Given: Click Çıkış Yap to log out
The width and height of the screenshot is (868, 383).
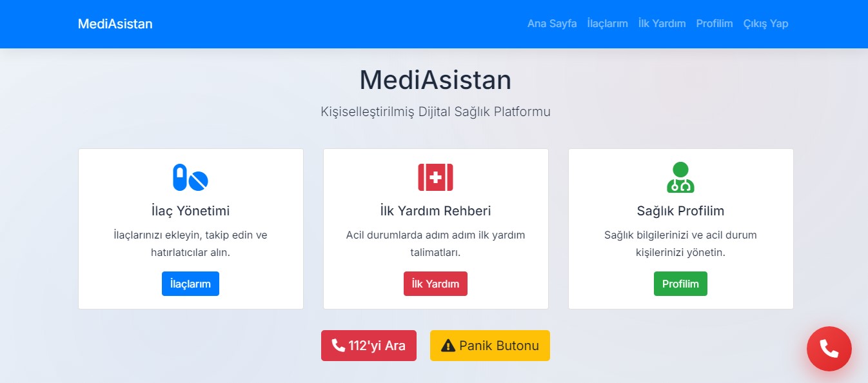Looking at the screenshot, I should [x=766, y=24].
